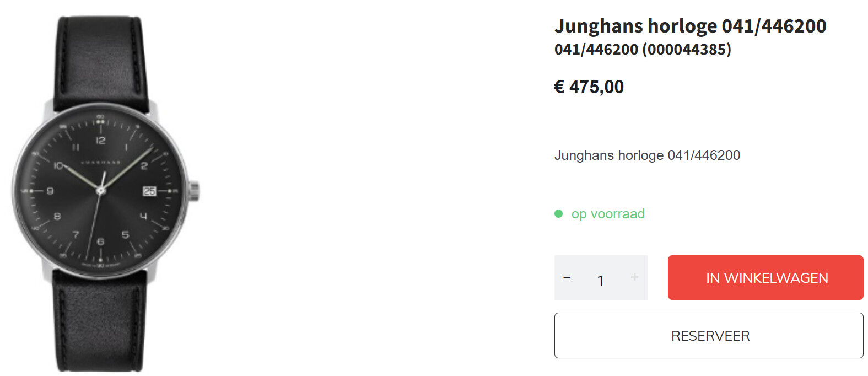The width and height of the screenshot is (868, 376).
Task: Click the watch crown in the image
Action: [194, 191]
